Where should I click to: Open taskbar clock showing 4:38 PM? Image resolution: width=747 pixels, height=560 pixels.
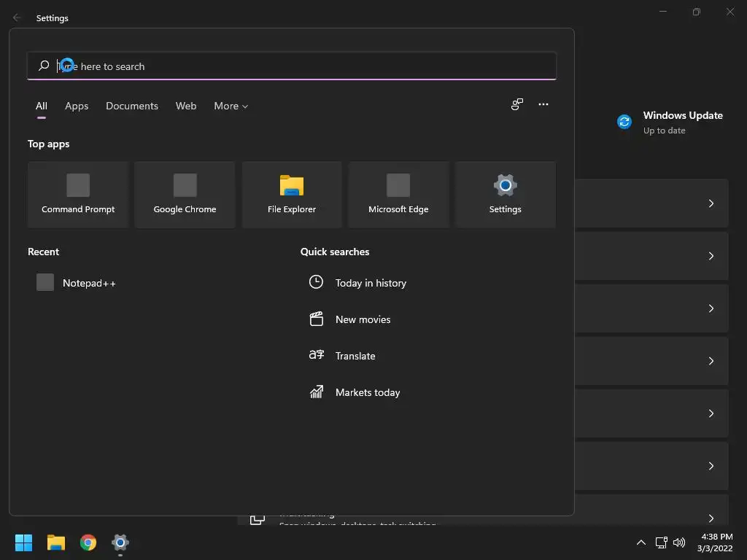[x=715, y=542]
